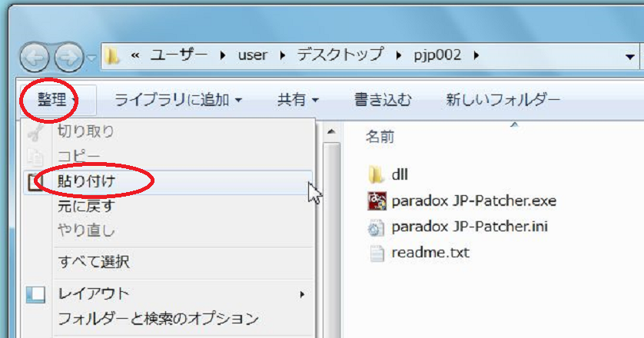Click the Forward navigation arrow button
Image resolution: width=644 pixels, height=338 pixels.
(68, 57)
